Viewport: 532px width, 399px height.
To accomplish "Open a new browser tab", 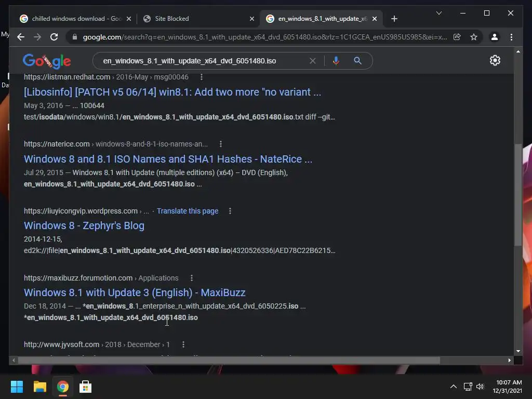I will 394,19.
